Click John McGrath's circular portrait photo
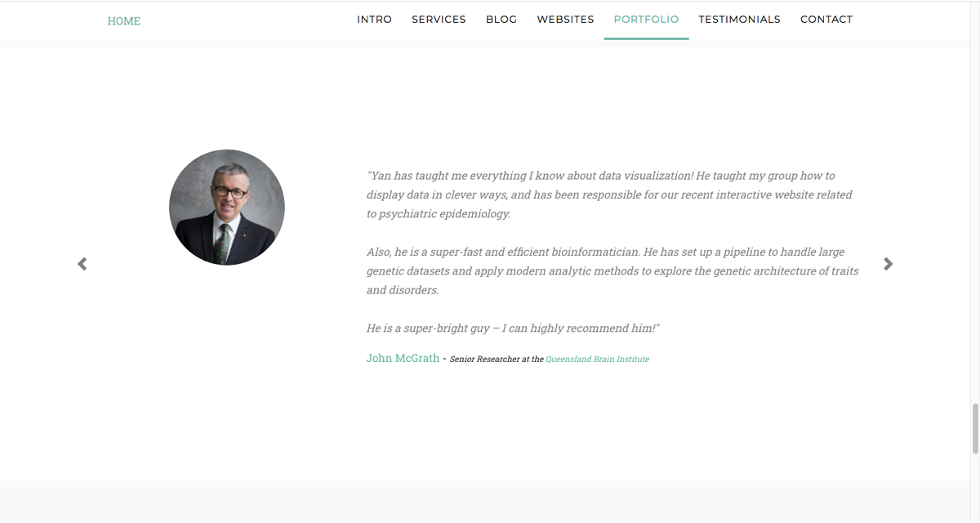 pyautogui.click(x=227, y=207)
